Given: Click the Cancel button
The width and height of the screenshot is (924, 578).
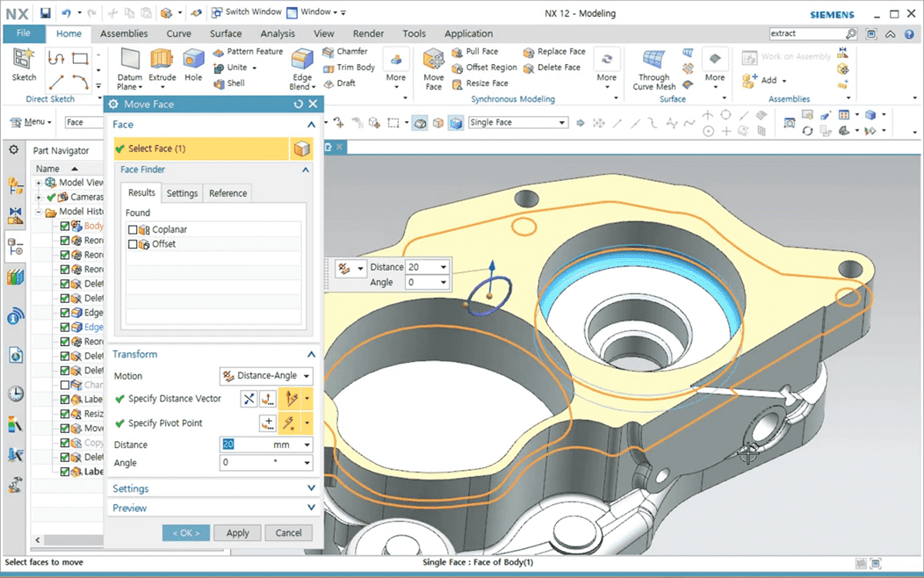Looking at the screenshot, I should [x=289, y=533].
